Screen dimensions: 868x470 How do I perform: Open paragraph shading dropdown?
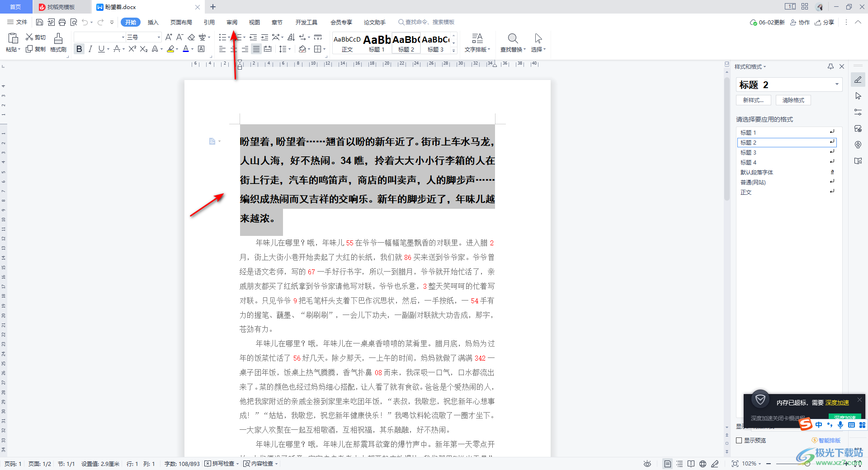[x=309, y=49]
